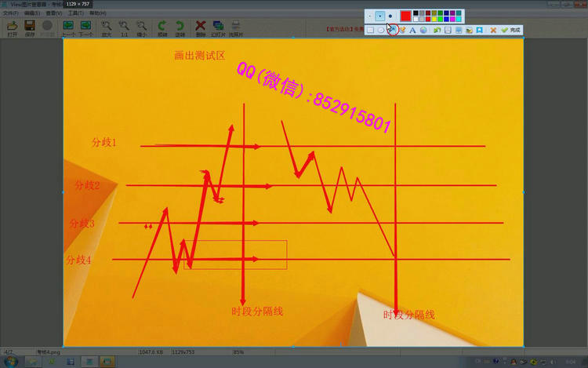Open the 文件(F) menu
This screenshot has height=368, width=588.
point(11,13)
